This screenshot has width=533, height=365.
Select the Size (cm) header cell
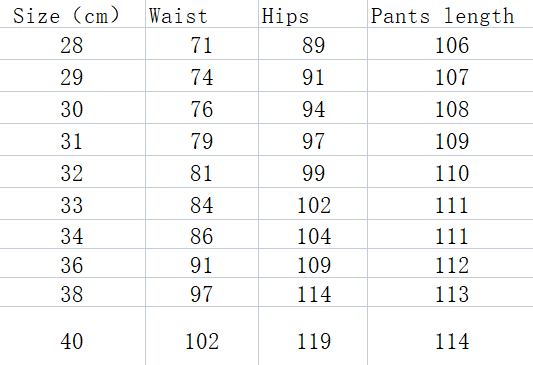coord(72,14)
